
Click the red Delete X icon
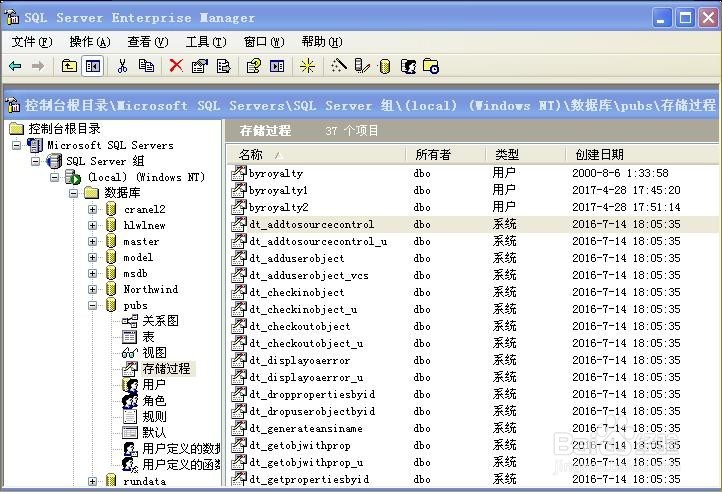click(x=176, y=66)
